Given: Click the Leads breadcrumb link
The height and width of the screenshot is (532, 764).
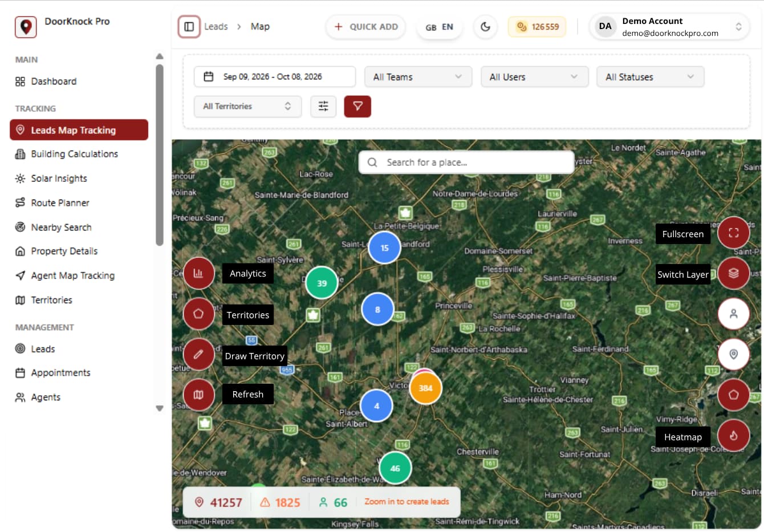Looking at the screenshot, I should point(216,27).
